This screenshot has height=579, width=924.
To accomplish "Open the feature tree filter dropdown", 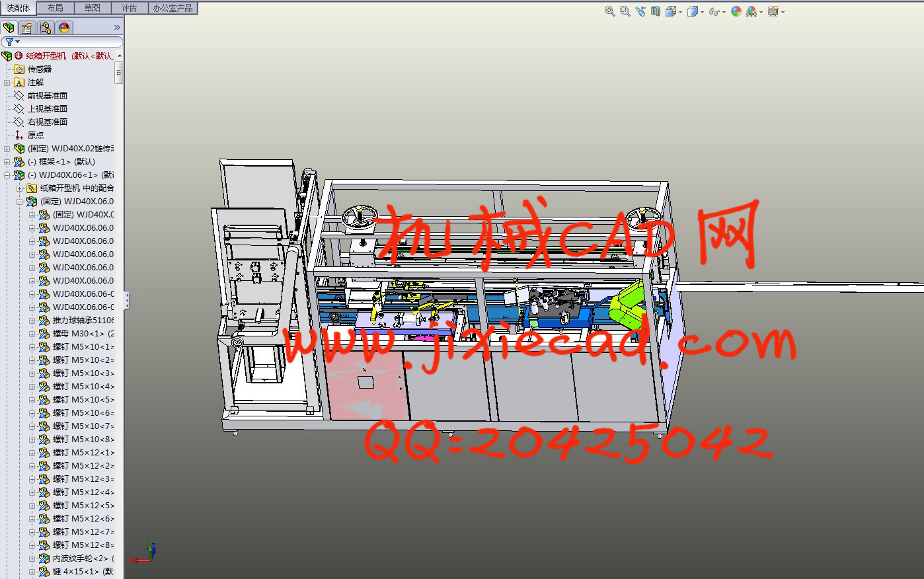I will coord(13,42).
